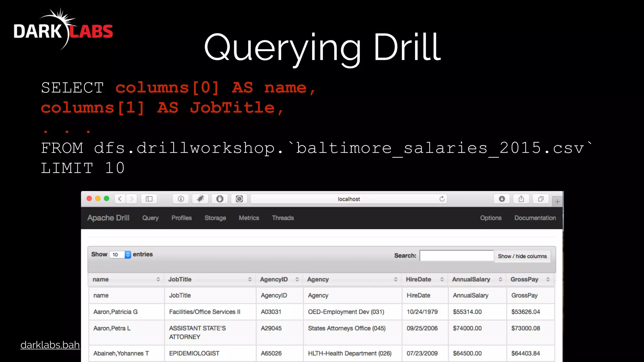Open the Show entries count dropdown
This screenshot has width=644, height=362.
[x=120, y=255]
